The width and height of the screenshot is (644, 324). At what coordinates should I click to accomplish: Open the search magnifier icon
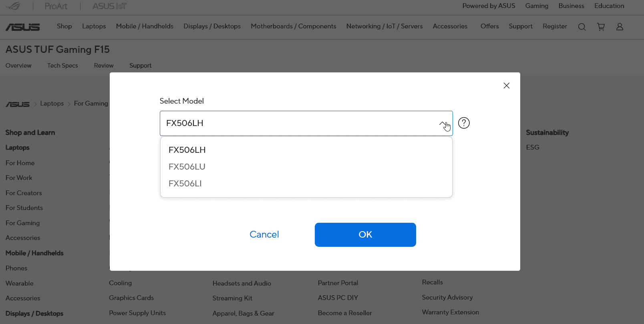click(582, 27)
